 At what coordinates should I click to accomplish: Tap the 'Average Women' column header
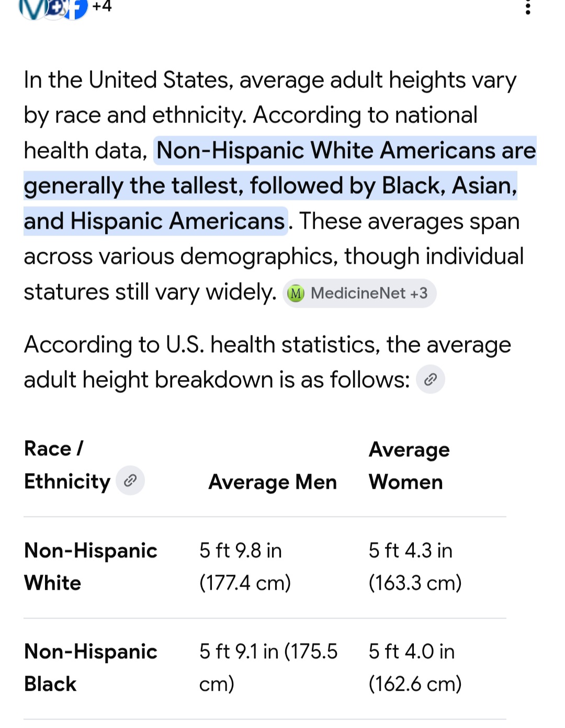(x=409, y=466)
